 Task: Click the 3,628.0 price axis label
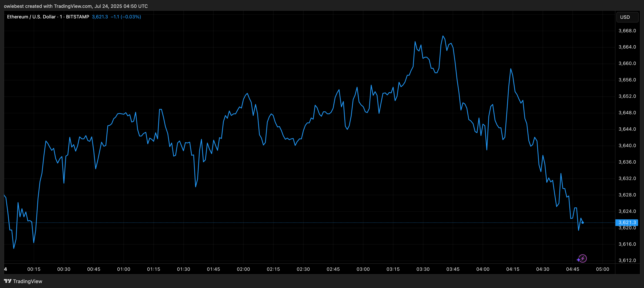627,195
